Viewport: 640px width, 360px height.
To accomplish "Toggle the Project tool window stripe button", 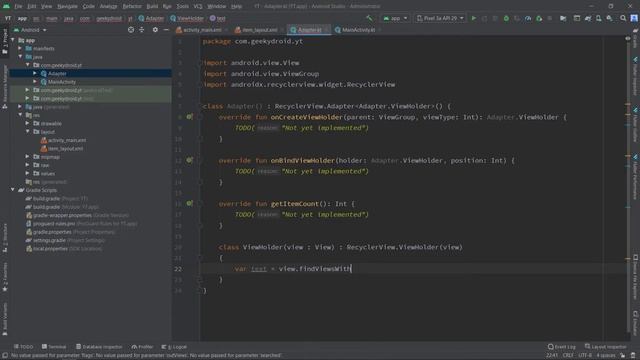I will point(5,41).
